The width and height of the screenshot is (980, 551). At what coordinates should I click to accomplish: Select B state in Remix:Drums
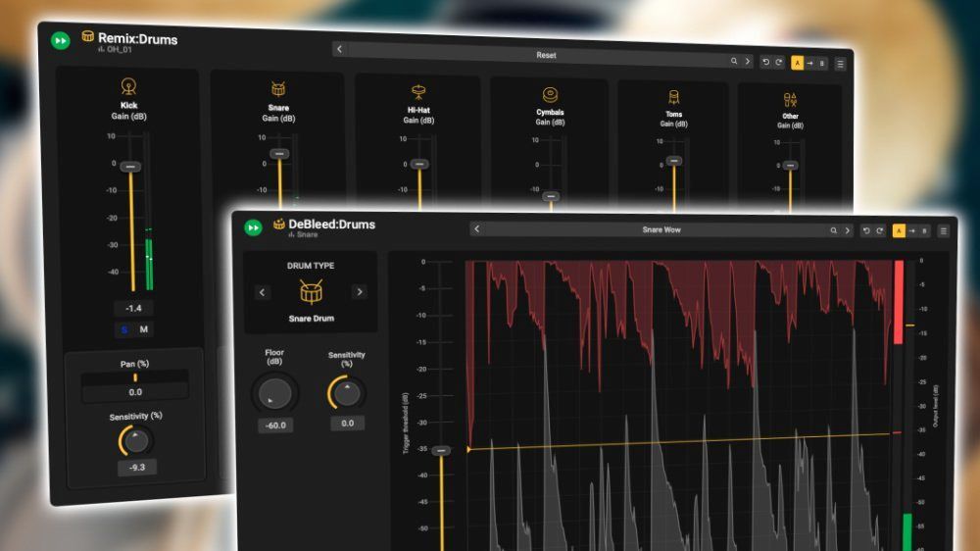(x=822, y=63)
